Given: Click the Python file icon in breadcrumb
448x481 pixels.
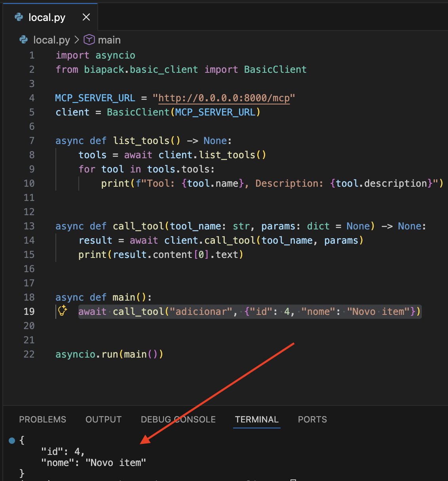Looking at the screenshot, I should [24, 40].
